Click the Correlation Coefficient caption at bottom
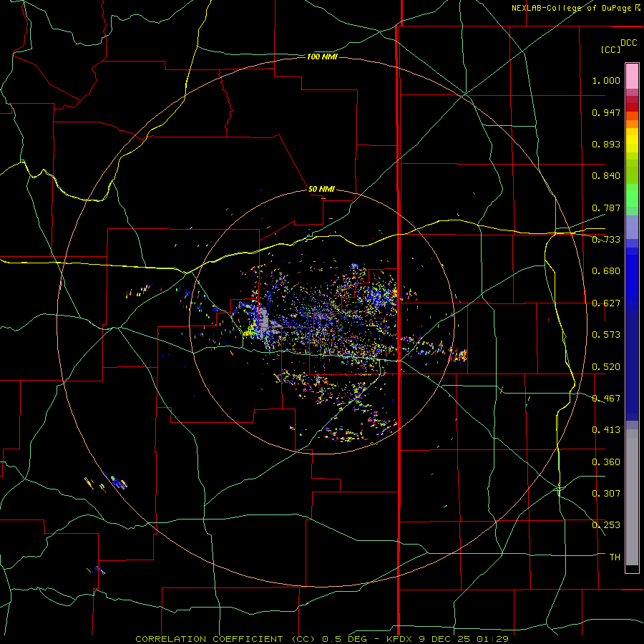Screen dimensions: 644x644 [322, 639]
